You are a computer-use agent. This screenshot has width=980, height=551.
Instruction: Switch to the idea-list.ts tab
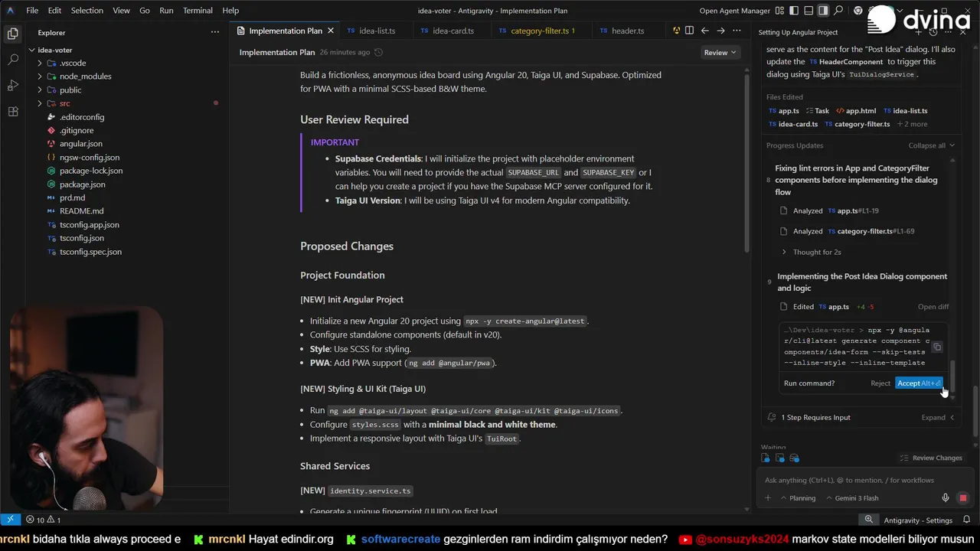coord(377,31)
